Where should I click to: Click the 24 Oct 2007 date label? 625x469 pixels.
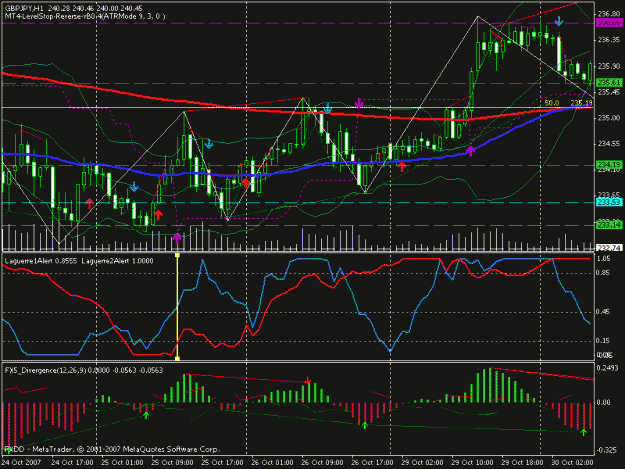tap(21, 462)
